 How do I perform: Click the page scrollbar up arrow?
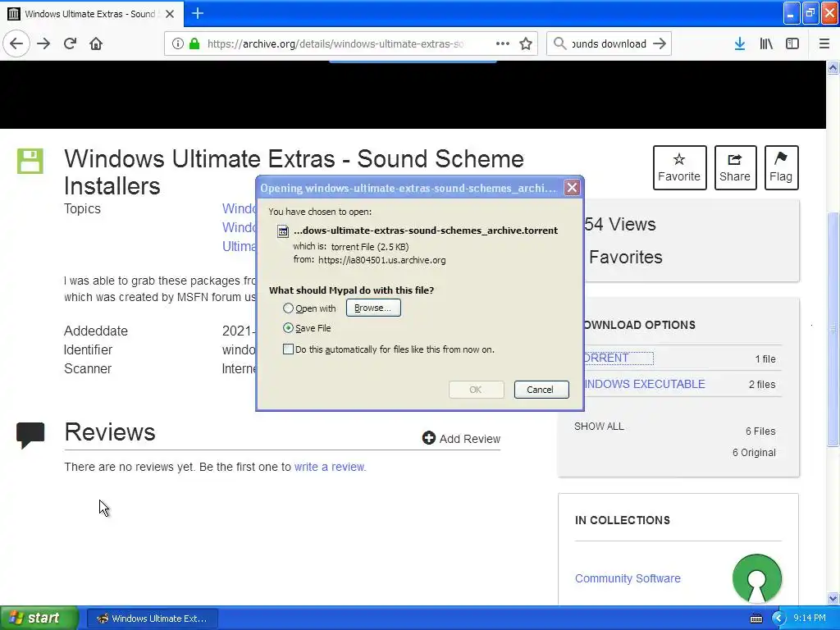pyautogui.click(x=833, y=67)
